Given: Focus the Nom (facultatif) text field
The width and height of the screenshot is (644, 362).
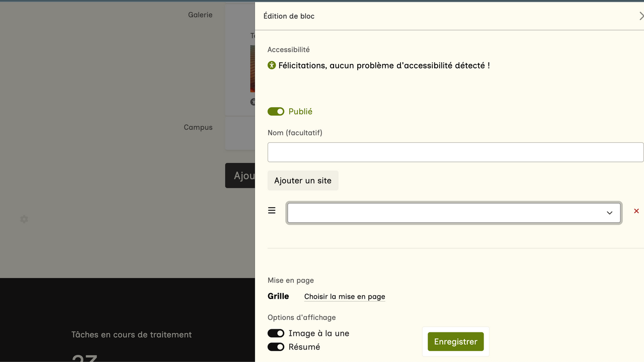Looking at the screenshot, I should pos(455,152).
